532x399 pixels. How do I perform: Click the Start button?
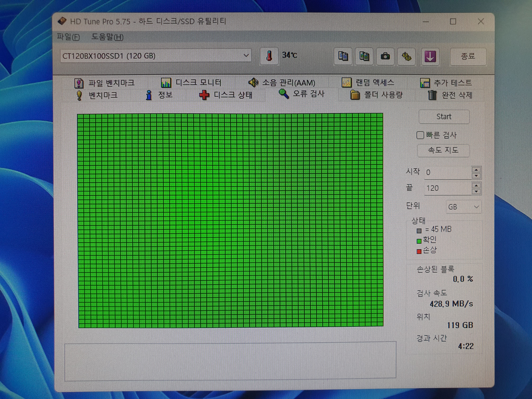444,117
